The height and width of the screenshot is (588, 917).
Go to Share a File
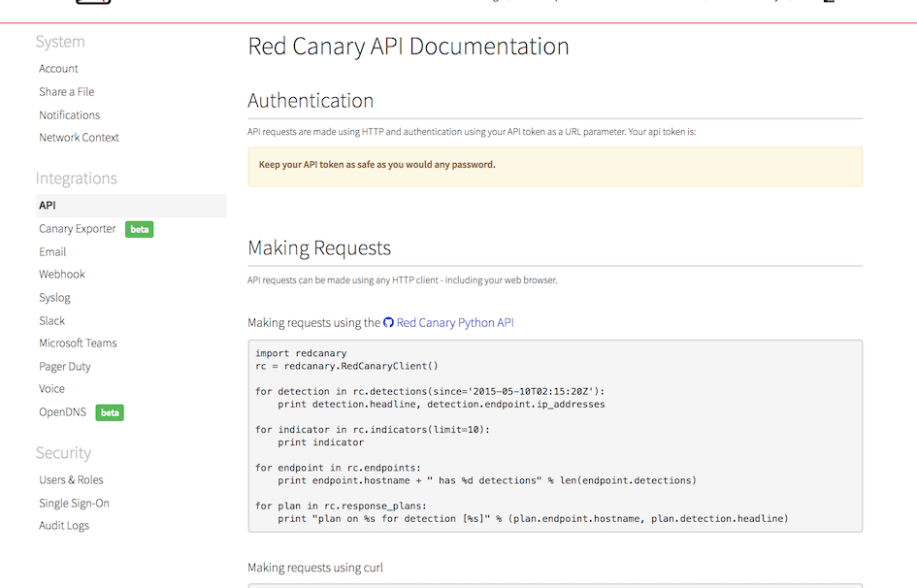click(x=66, y=92)
